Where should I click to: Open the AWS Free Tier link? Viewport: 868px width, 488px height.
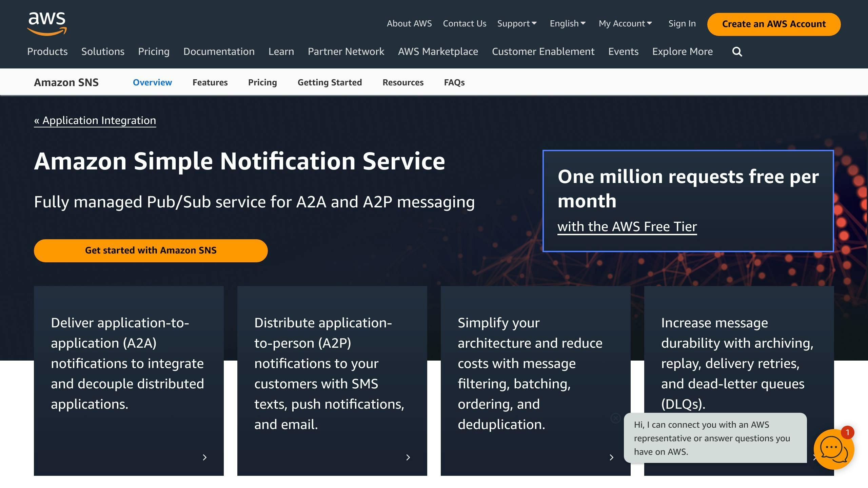tap(627, 226)
